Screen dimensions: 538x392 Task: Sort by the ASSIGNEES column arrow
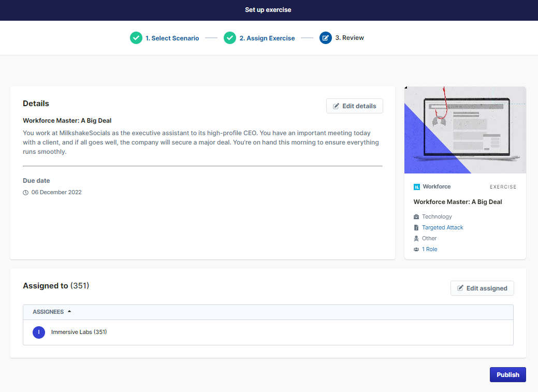(x=69, y=312)
